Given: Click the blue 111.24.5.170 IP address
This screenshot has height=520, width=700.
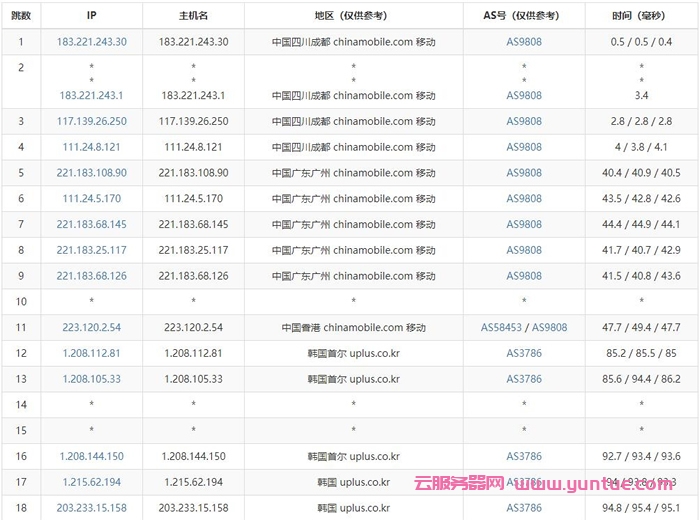Looking at the screenshot, I should [91, 199].
